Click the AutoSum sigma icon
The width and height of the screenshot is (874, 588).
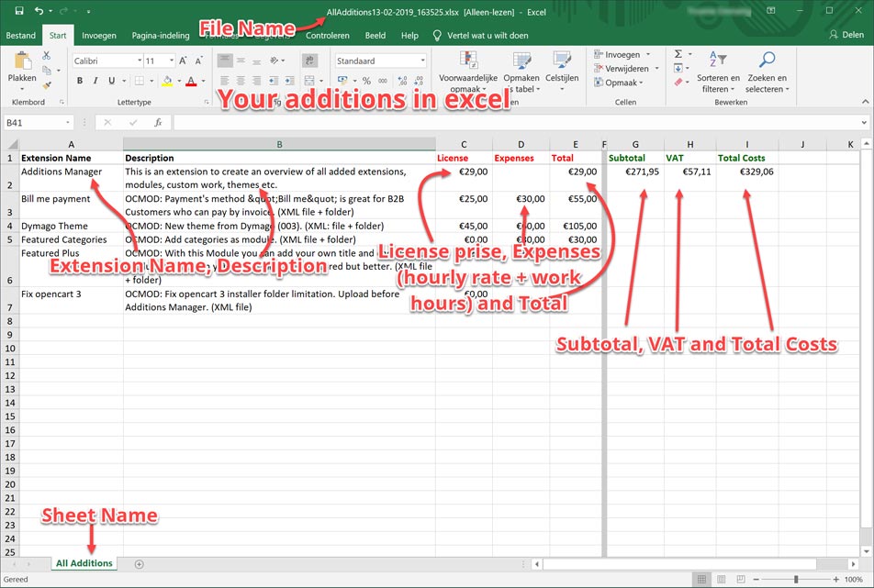[x=678, y=54]
